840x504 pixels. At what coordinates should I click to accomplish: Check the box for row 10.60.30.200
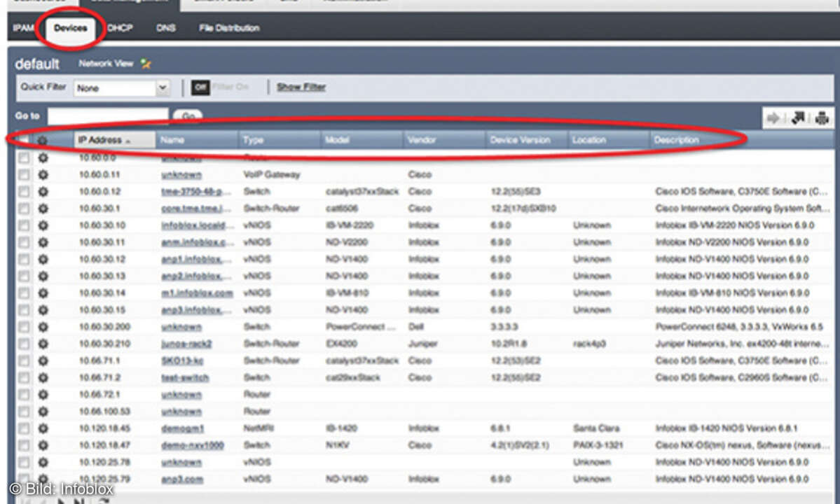[24, 327]
